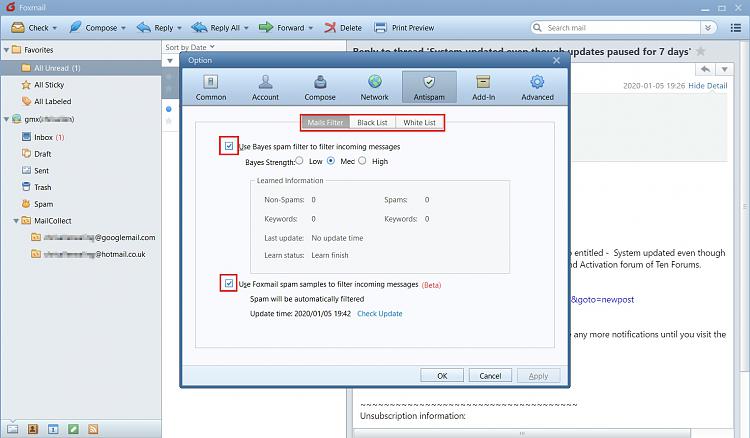Open the Spam folder
Screen dimensions: 750x438
pos(37,204)
